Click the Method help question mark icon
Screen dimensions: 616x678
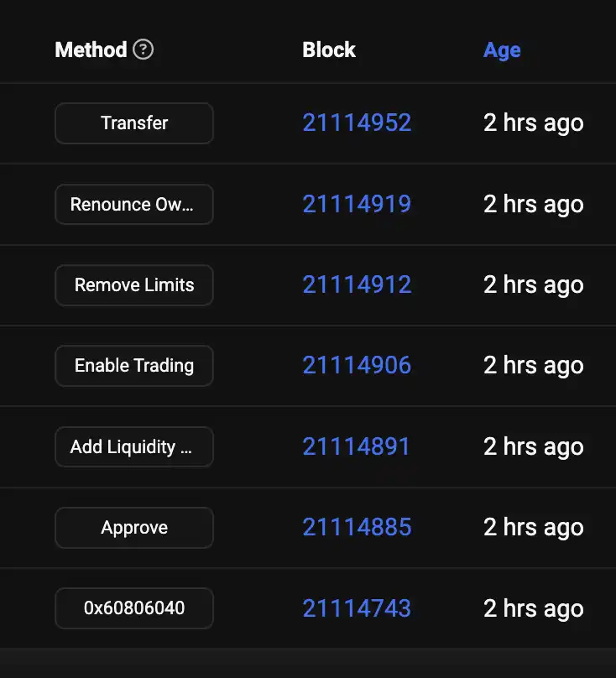click(144, 50)
